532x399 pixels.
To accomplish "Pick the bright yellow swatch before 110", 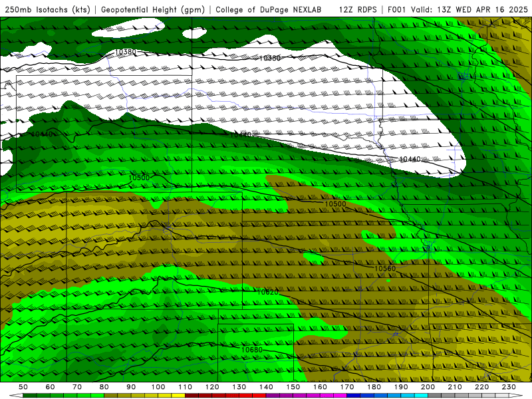I will [x=178, y=395].
